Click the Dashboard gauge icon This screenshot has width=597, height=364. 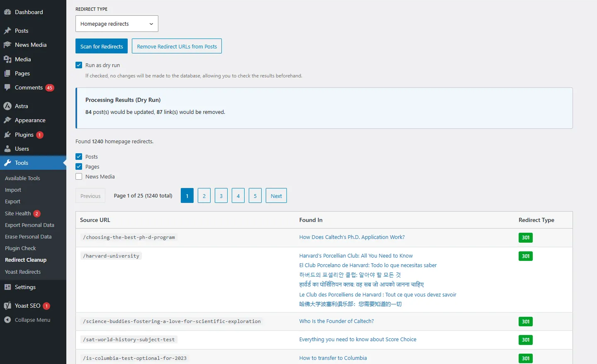click(7, 12)
